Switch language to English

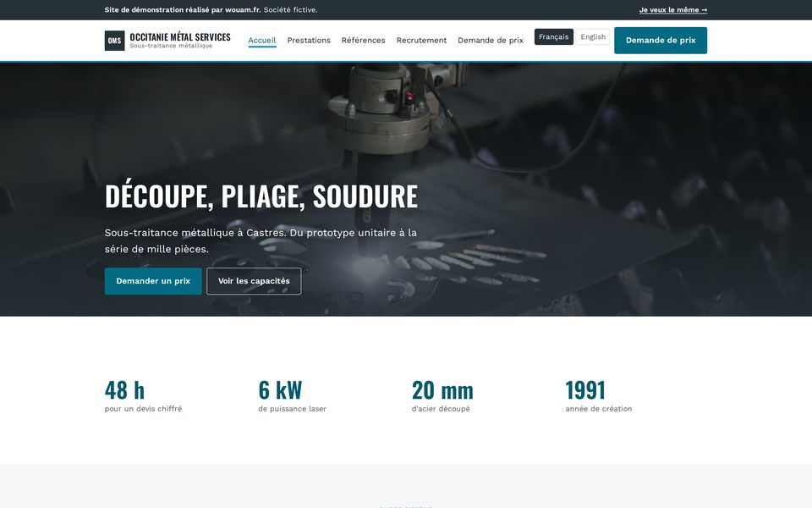coord(593,36)
